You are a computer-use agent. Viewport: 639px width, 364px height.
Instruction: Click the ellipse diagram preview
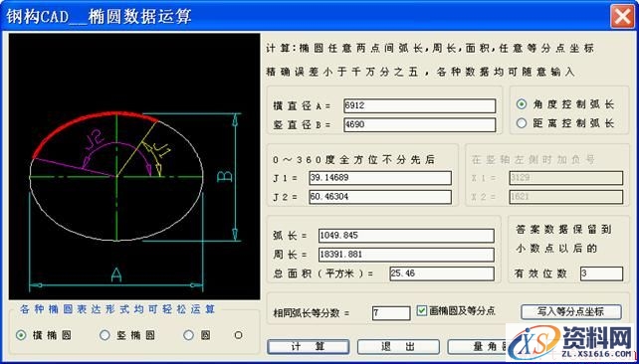(134, 166)
